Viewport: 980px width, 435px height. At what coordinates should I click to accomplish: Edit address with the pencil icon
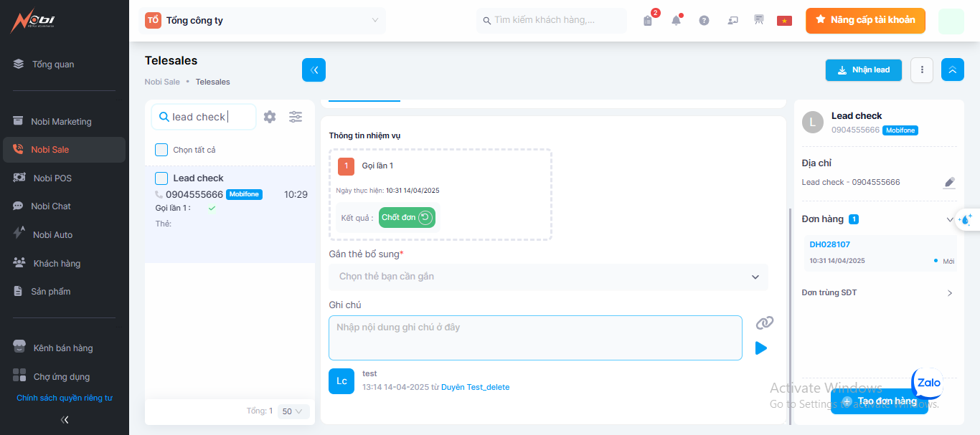[949, 183]
